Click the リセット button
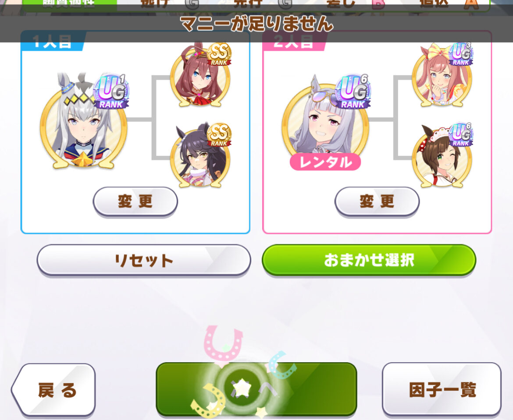 (144, 261)
